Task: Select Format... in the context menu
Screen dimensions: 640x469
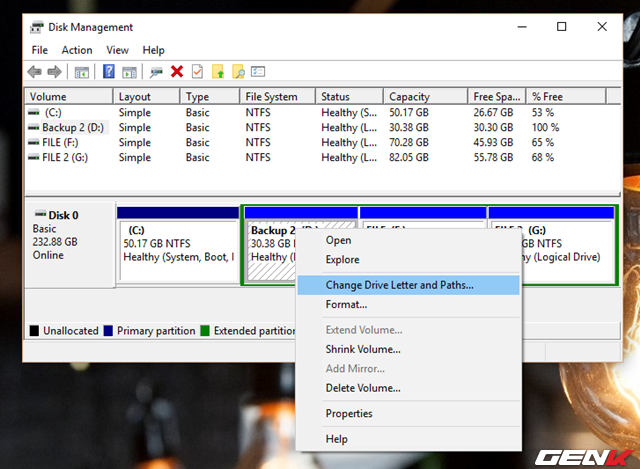Action: [346, 304]
